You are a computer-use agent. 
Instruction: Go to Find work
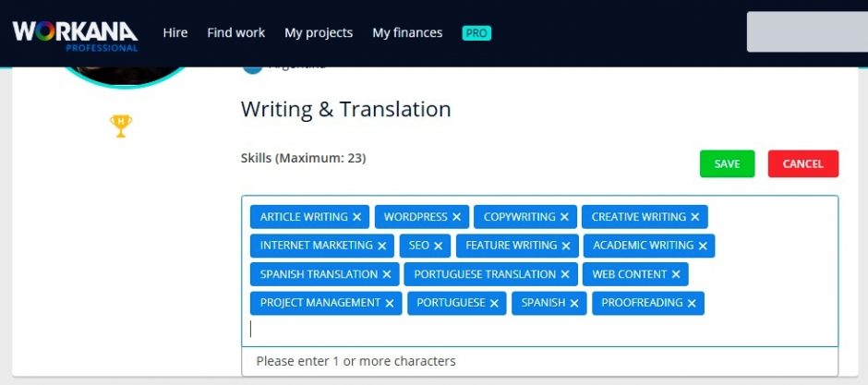coord(235,33)
